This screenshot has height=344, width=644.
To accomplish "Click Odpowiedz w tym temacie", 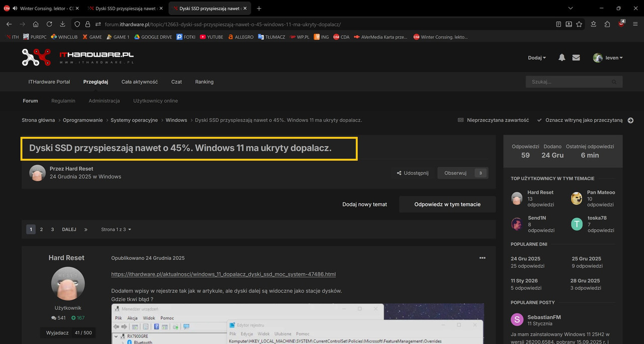I will coord(447,204).
